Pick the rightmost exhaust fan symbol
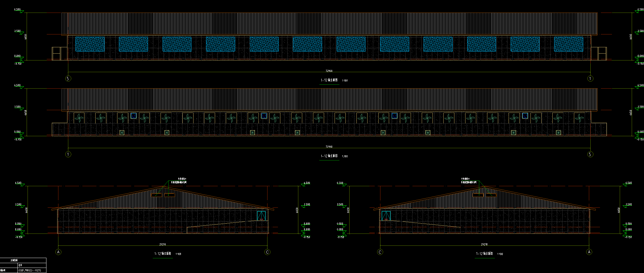The width and height of the screenshot is (644, 273). point(579,118)
